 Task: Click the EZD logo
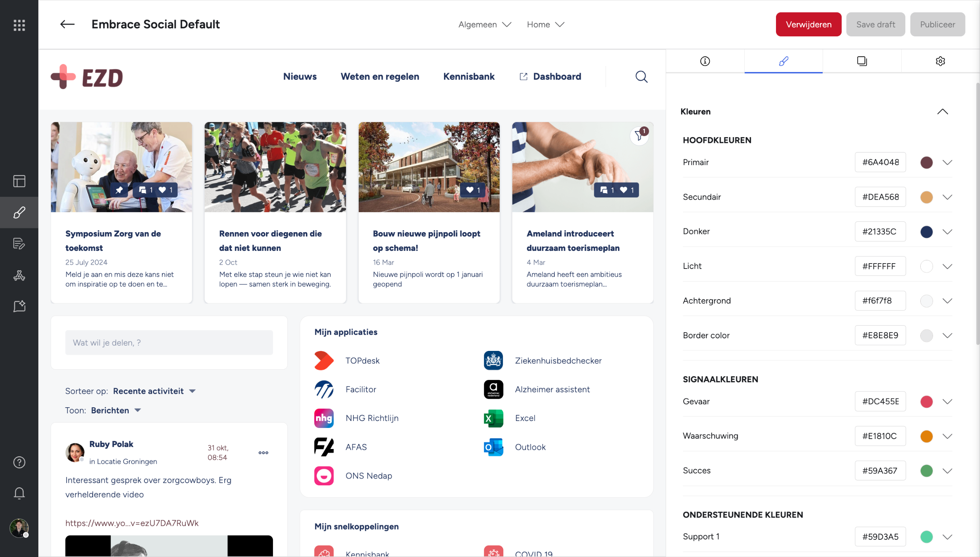(x=87, y=77)
